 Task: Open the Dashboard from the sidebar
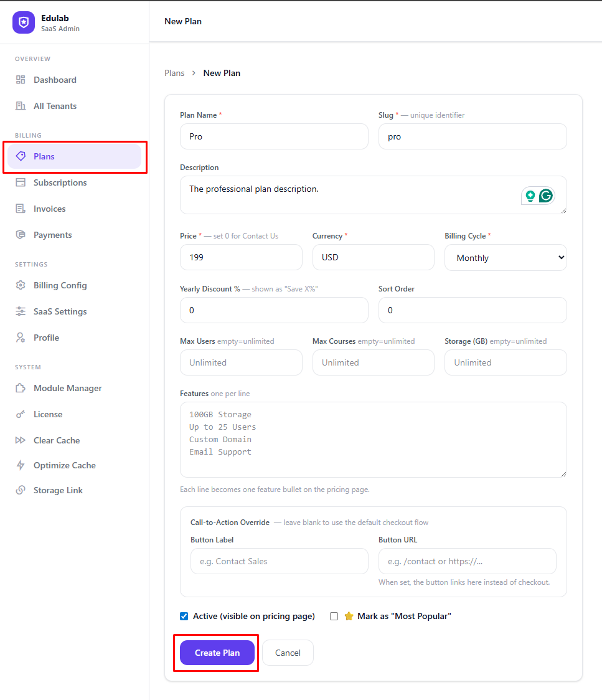(x=55, y=80)
